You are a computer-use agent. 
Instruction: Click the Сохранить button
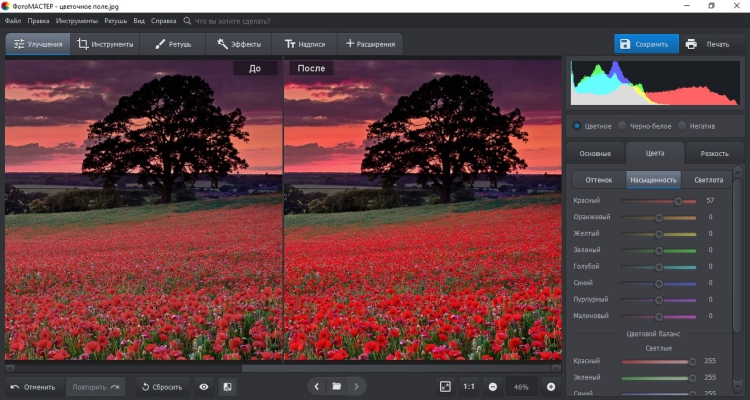(x=646, y=44)
